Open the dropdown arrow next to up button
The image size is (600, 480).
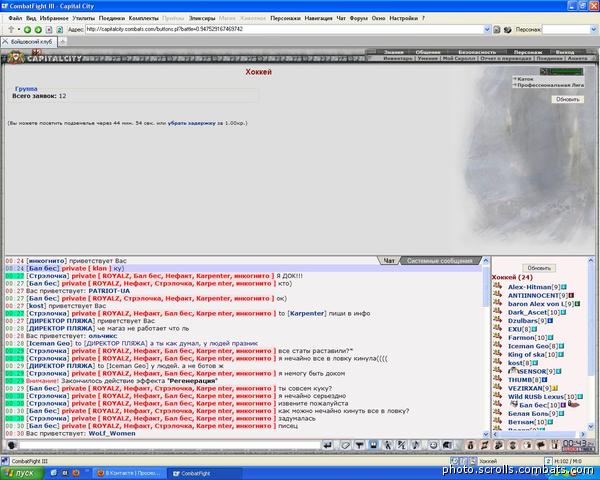click(x=18, y=29)
